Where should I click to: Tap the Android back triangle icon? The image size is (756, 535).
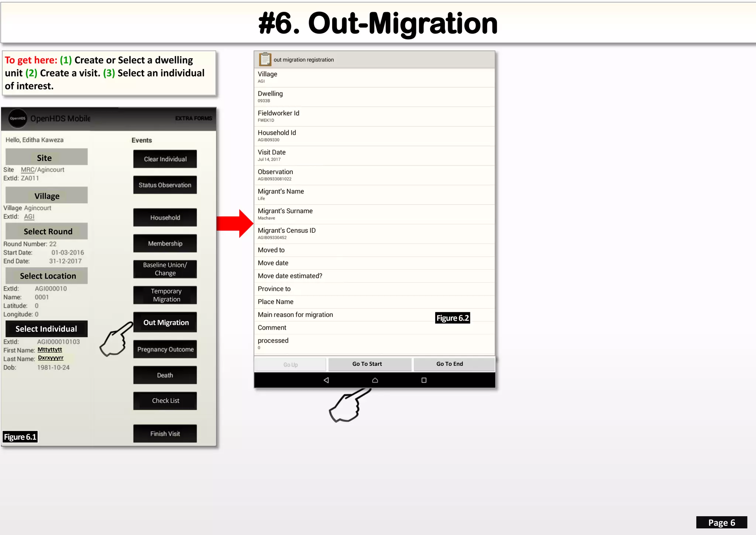pos(326,380)
